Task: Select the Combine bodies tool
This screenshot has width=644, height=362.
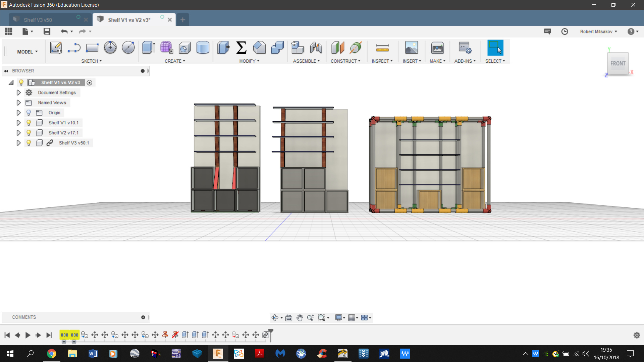Action: point(277,48)
